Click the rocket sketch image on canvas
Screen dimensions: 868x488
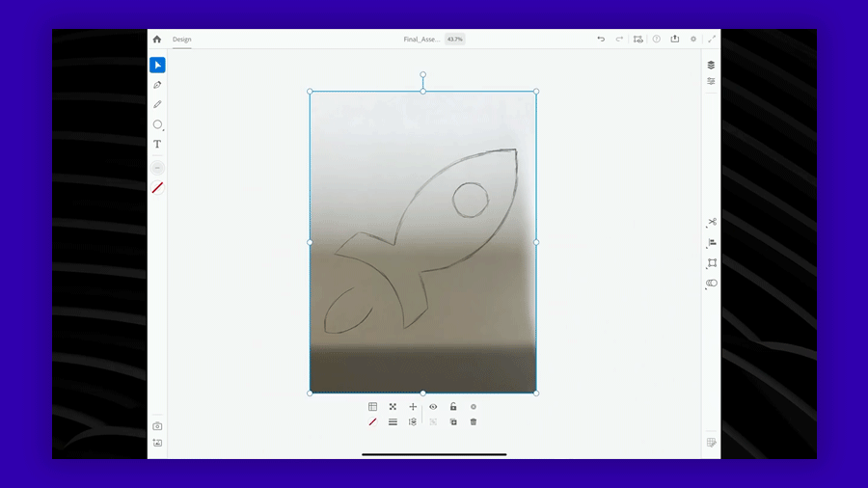click(x=423, y=242)
